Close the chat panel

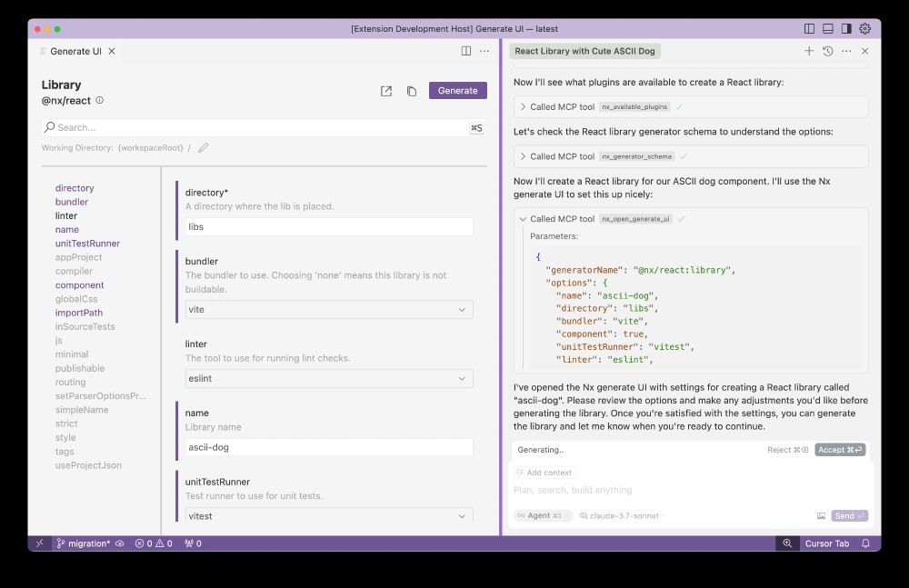click(x=865, y=51)
